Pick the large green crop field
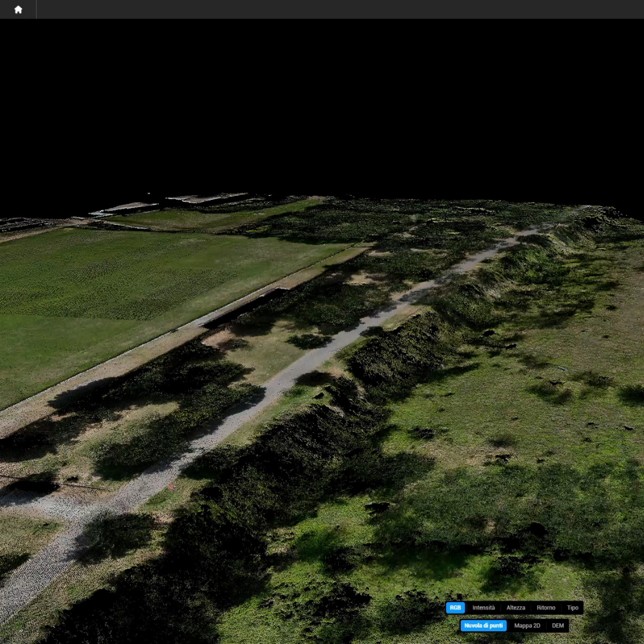This screenshot has width=644, height=644. click(x=119, y=286)
